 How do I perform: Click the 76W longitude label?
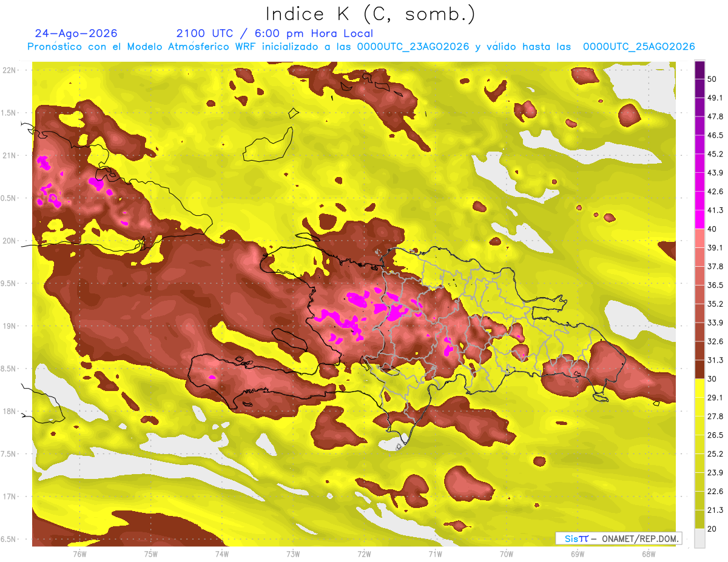tap(79, 554)
